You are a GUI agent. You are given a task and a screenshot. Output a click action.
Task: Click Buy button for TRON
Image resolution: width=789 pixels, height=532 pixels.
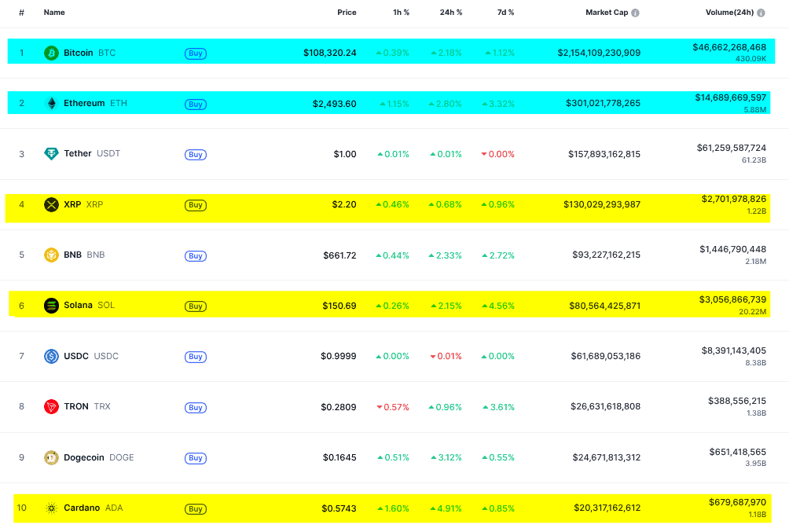coord(196,408)
